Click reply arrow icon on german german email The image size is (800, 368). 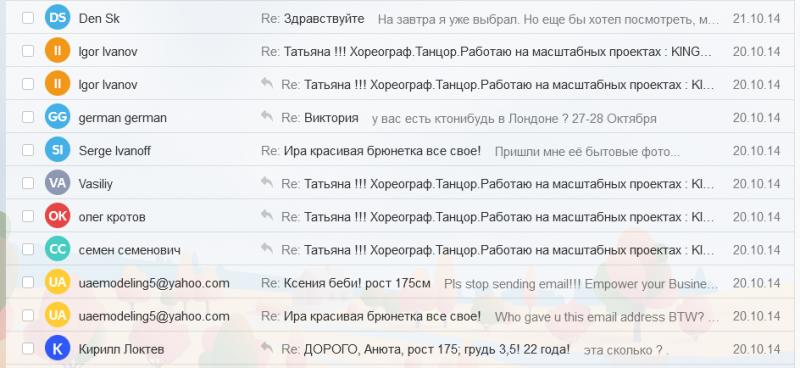(267, 116)
